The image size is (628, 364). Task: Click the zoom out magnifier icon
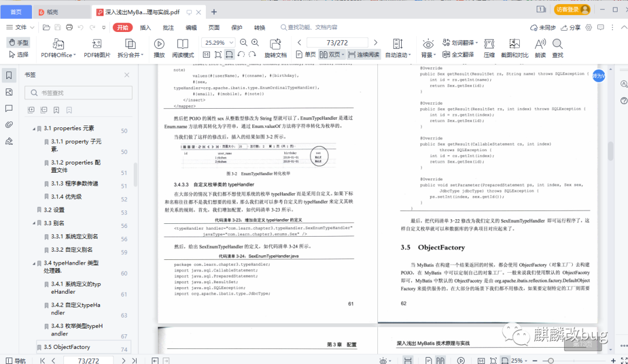pyautogui.click(x=244, y=42)
